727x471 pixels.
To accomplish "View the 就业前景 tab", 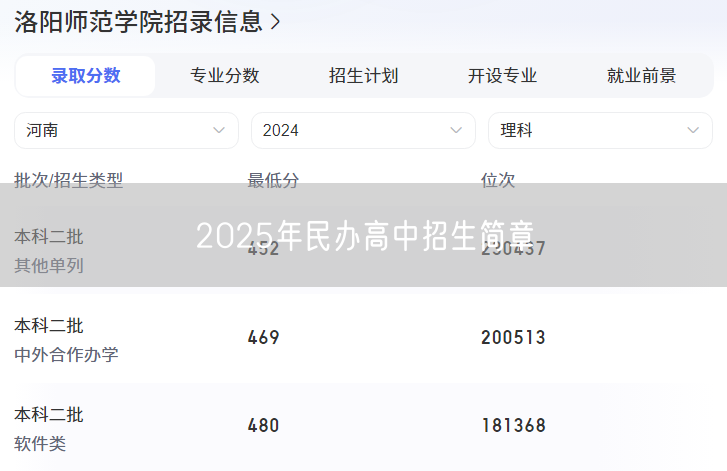I will [641, 76].
